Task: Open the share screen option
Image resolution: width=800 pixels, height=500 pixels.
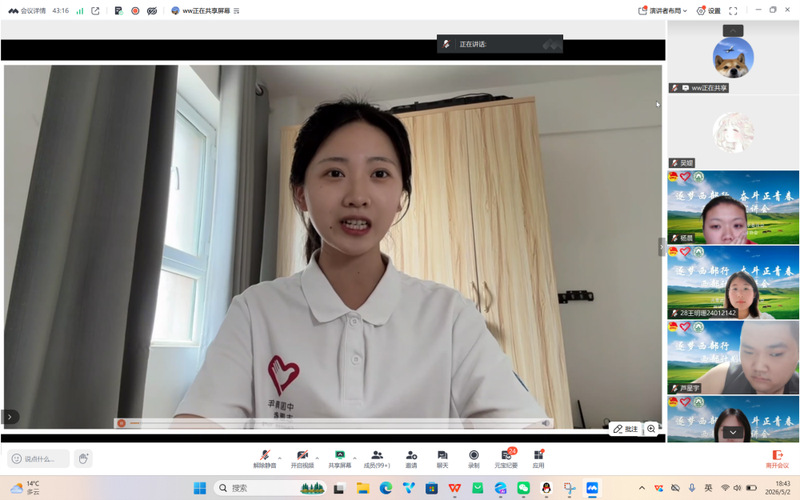Action: pyautogui.click(x=340, y=458)
